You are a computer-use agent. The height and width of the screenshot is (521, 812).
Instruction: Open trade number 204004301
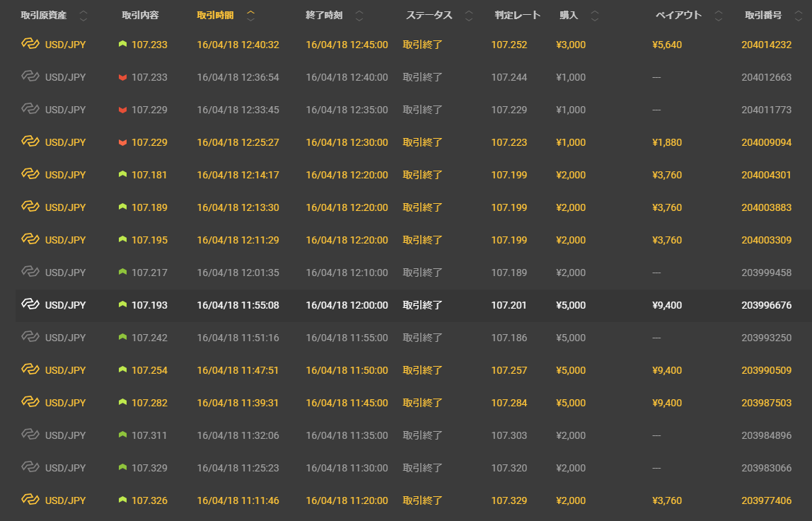(x=766, y=175)
